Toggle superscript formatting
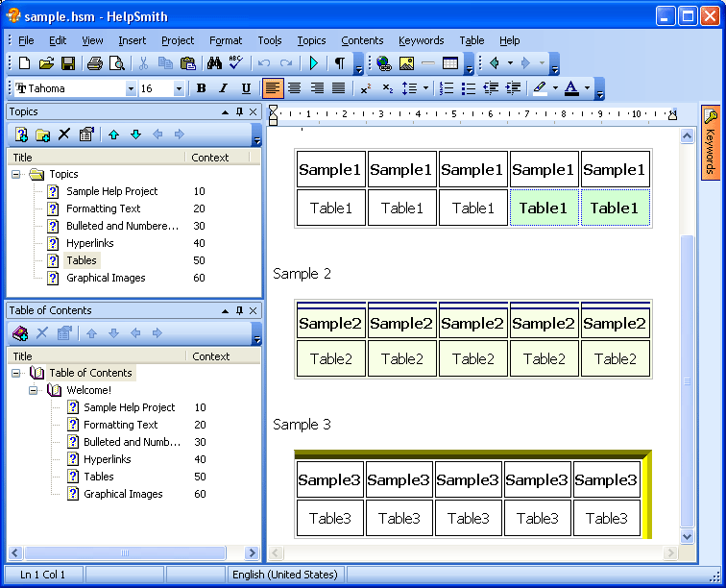The image size is (726, 588). point(366,88)
